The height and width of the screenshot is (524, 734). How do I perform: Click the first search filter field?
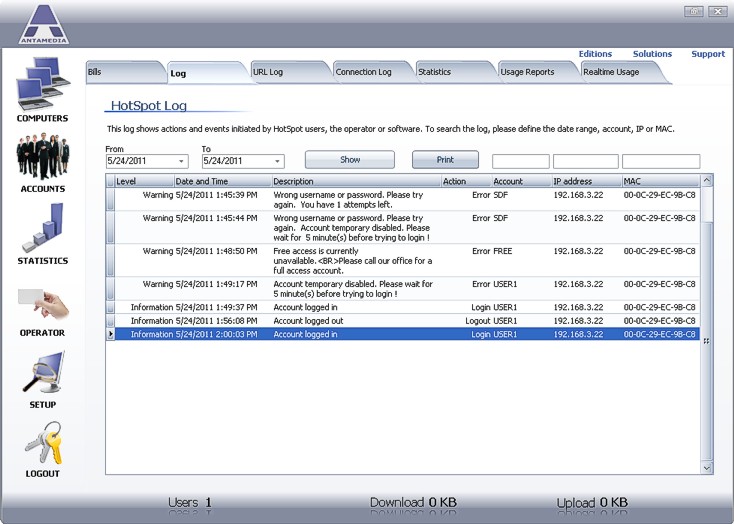[520, 161]
